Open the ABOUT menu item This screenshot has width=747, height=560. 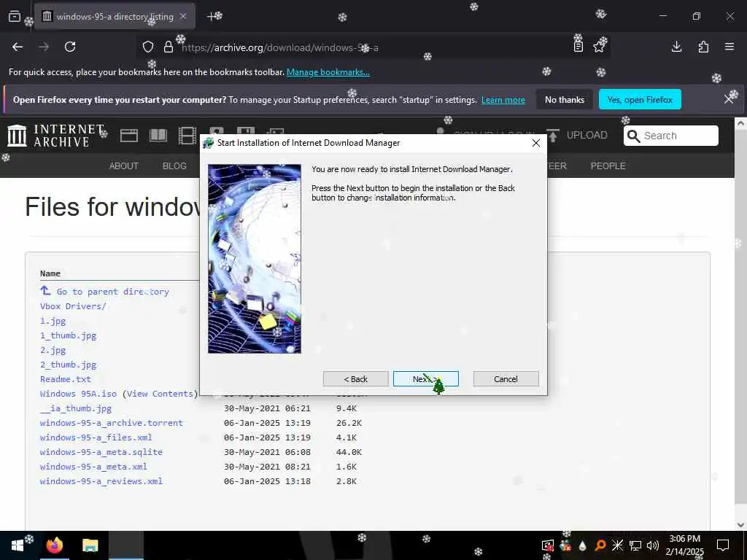tap(124, 166)
